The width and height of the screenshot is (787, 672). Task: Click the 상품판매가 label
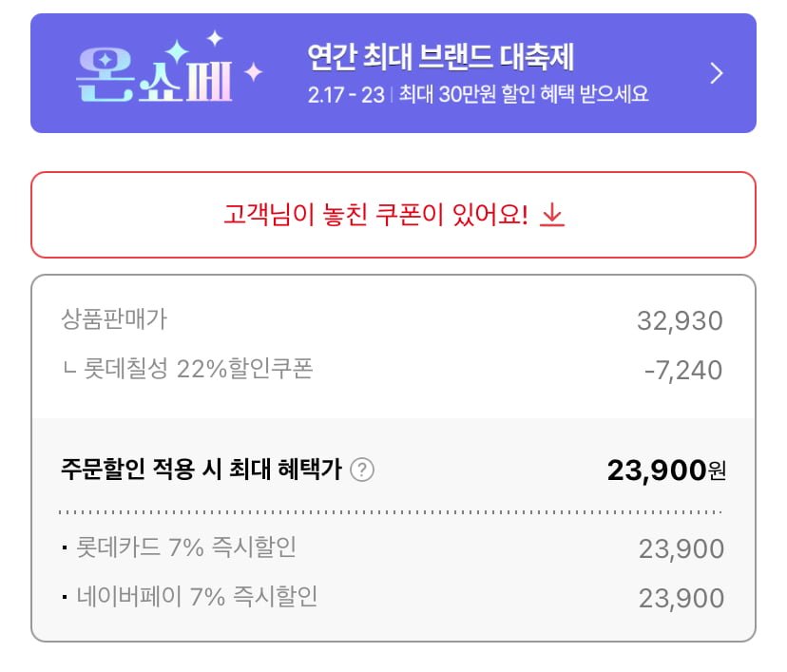pyautogui.click(x=113, y=319)
